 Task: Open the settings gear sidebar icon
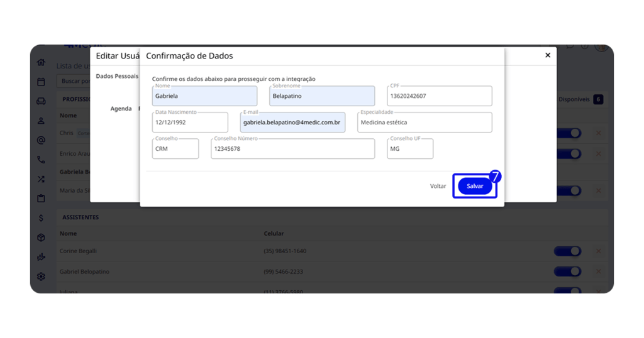click(x=41, y=276)
